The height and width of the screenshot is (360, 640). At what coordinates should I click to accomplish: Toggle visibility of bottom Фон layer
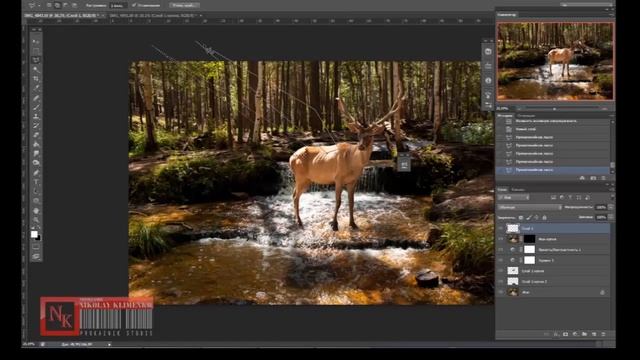coord(501,292)
